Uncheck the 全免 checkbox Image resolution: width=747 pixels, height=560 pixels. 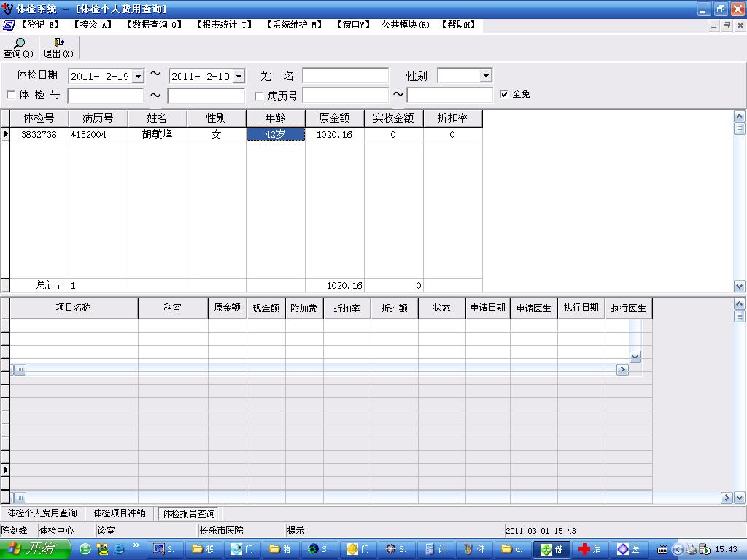coord(504,94)
